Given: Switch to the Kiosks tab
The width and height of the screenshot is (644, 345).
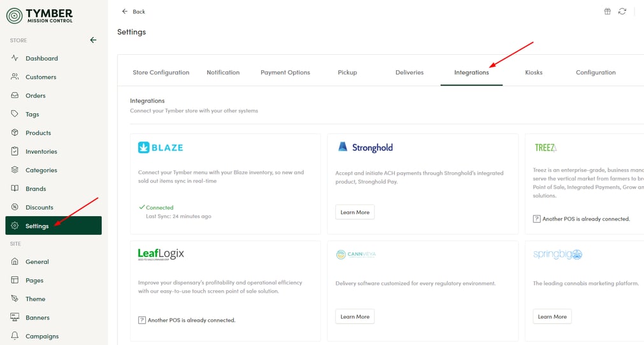Looking at the screenshot, I should pyautogui.click(x=534, y=72).
